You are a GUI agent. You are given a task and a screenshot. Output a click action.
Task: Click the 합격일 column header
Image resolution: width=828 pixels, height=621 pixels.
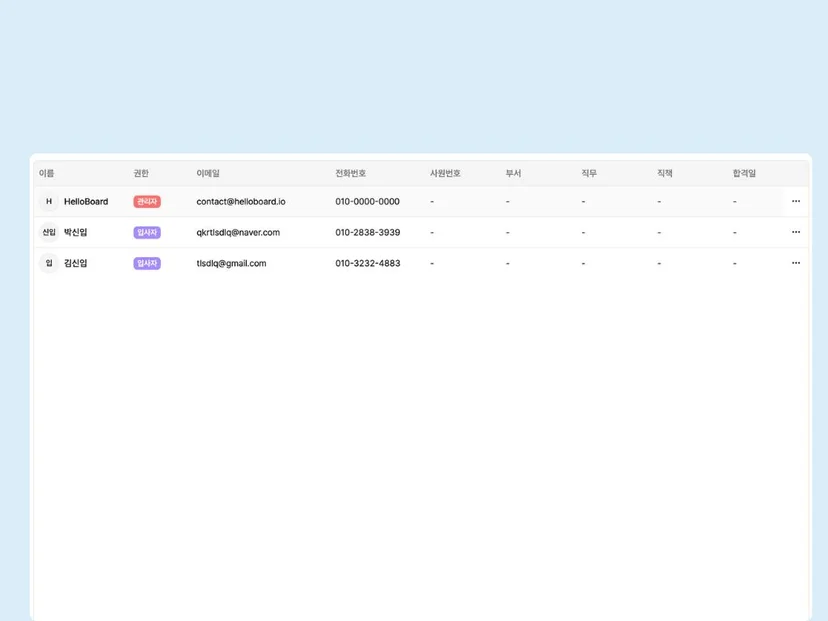tap(744, 173)
